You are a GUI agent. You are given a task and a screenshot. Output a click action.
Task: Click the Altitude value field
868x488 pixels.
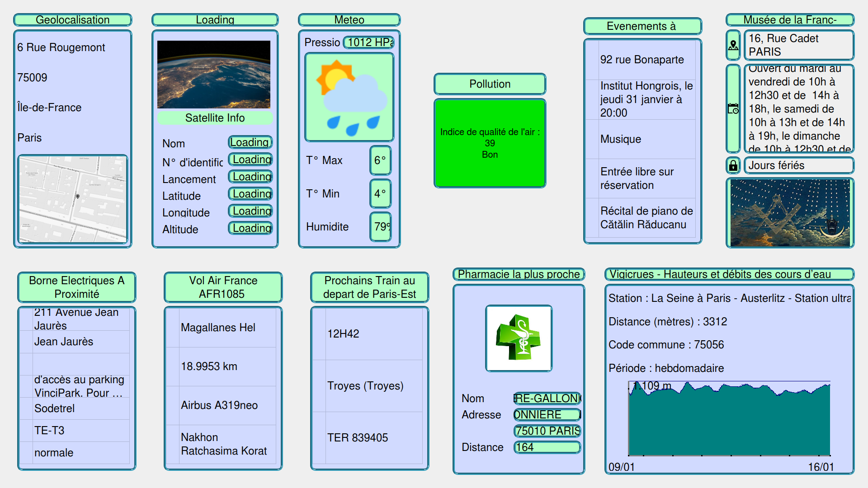(x=250, y=228)
